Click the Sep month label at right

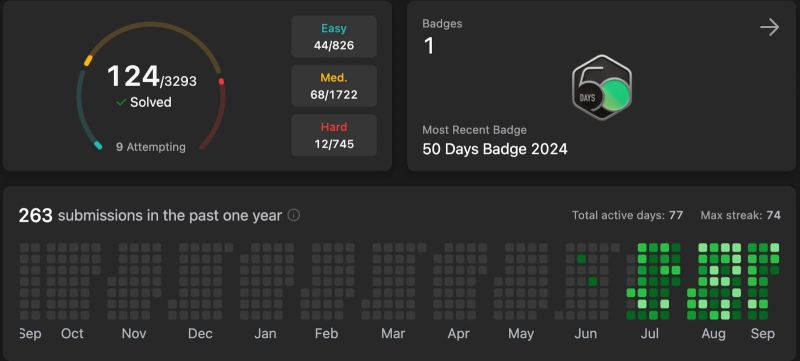[762, 334]
